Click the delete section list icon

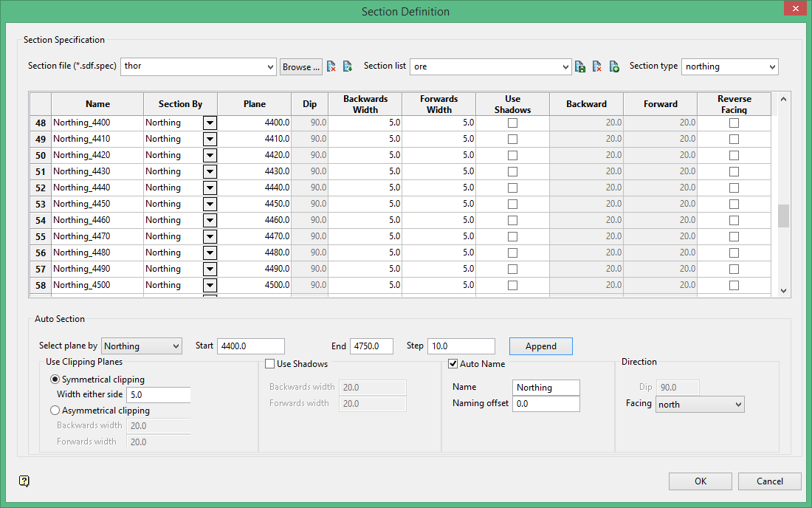597,66
